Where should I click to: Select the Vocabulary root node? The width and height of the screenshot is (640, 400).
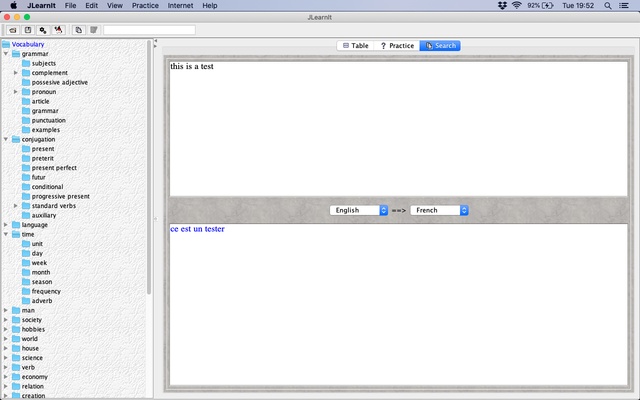pos(23,44)
